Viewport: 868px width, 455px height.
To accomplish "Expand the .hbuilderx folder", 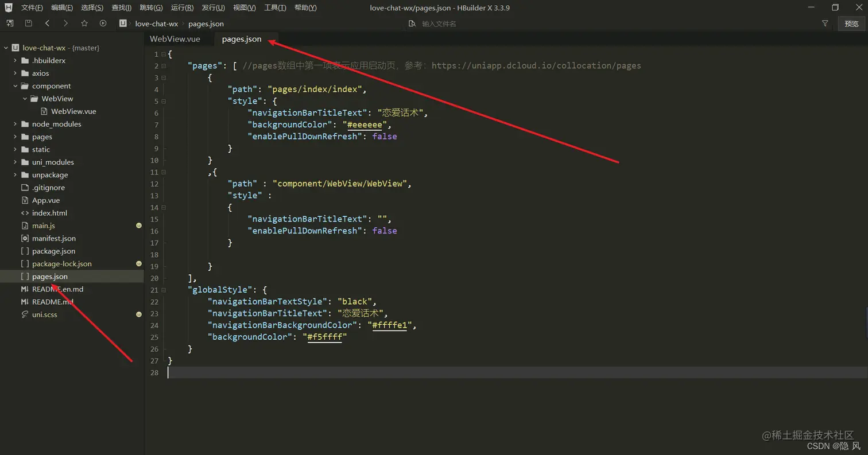I will (x=15, y=60).
